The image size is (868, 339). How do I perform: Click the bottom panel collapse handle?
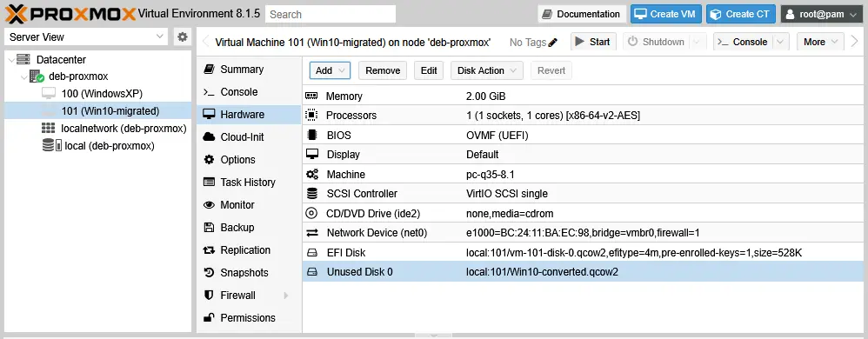pos(434,336)
